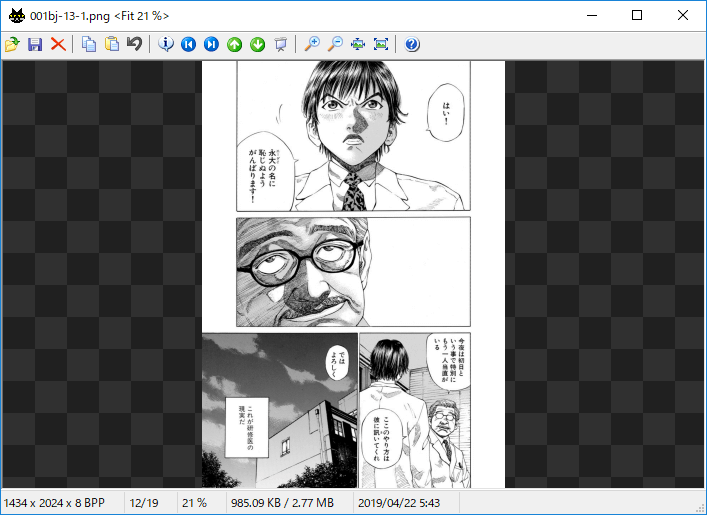Screen dimensions: 707x515
Task: Enter fullscreen view with the framed picture icon
Action: pyautogui.click(x=381, y=44)
